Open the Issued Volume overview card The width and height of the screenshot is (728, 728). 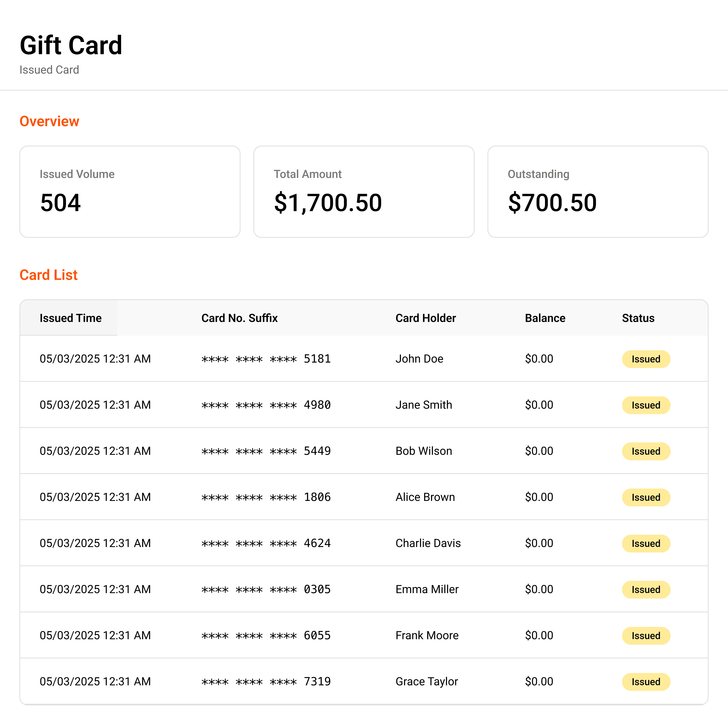pos(130,192)
